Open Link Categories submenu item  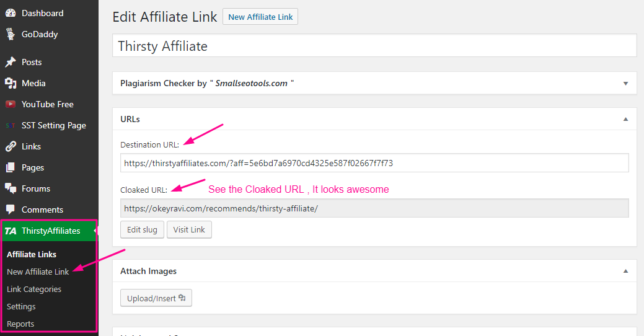34,289
